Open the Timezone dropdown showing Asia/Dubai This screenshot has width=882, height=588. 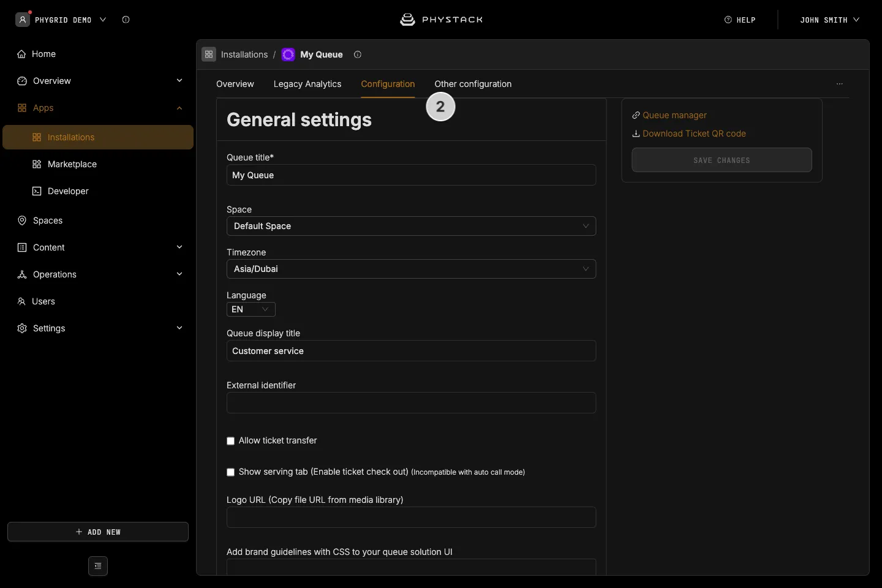click(411, 269)
